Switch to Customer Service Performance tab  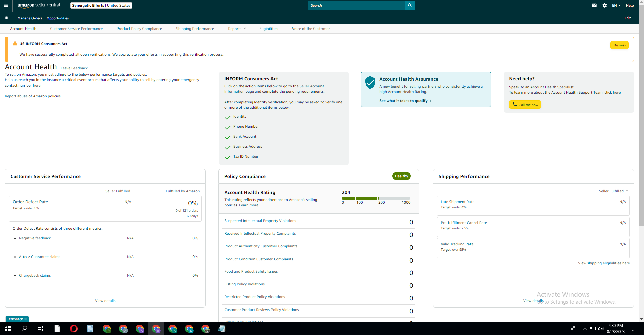pos(77,29)
